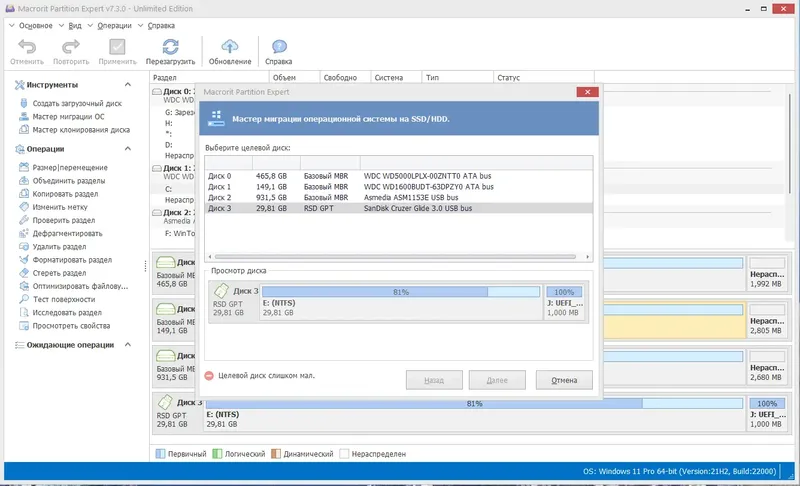Click the Перезагрузить reload icon
The width and height of the screenshot is (800, 486).
pos(170,47)
